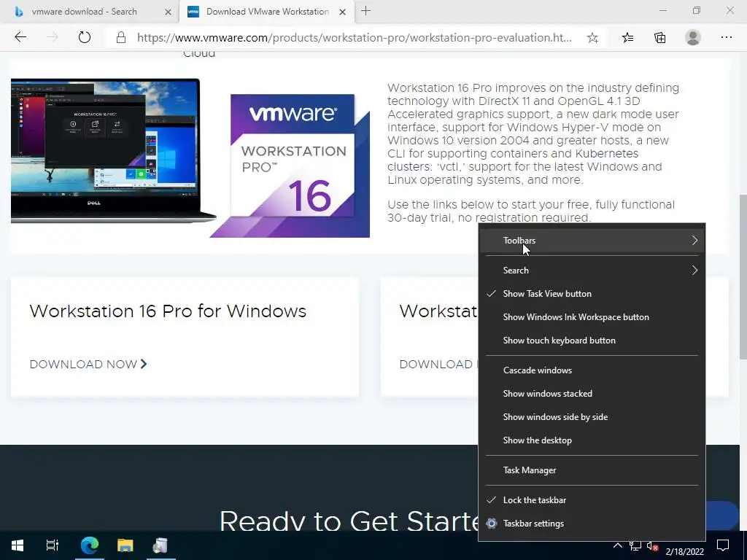747x560 pixels.
Task: Click the partially hidden second DOWNLOAD link
Action: pyautogui.click(x=438, y=365)
